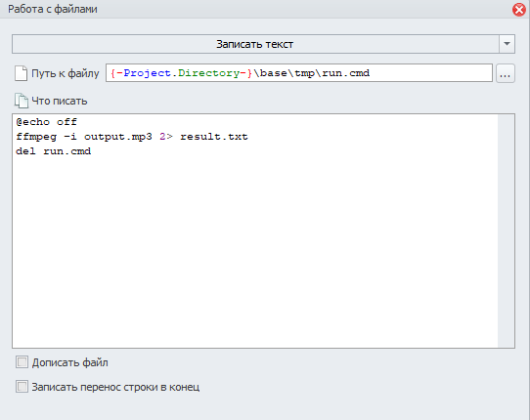Click the file icon beside Путь к файлу
The width and height of the screenshot is (530, 420).
pyautogui.click(x=21, y=73)
